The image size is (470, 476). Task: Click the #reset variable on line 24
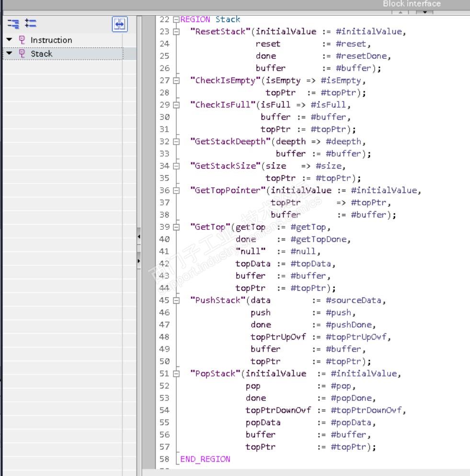[x=351, y=44]
